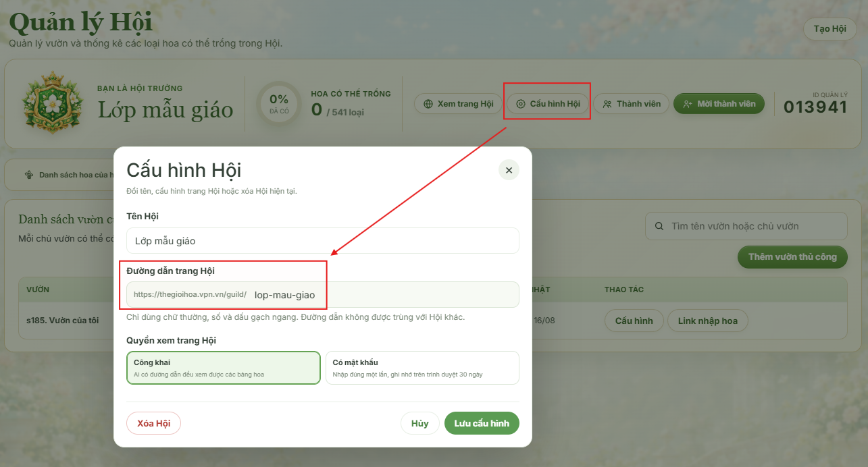Click the Tạo Hội button
The width and height of the screenshot is (868, 467).
[x=829, y=29]
